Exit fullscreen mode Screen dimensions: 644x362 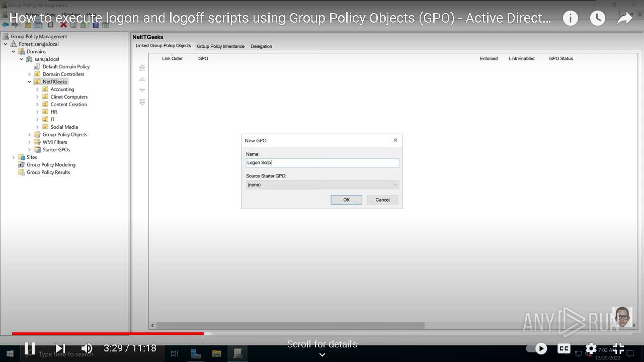point(618,348)
